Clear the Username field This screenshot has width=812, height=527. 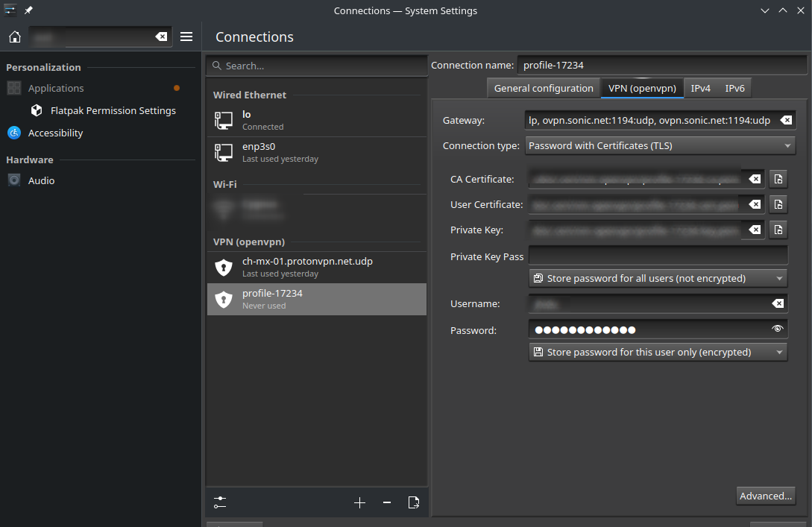[x=778, y=304]
